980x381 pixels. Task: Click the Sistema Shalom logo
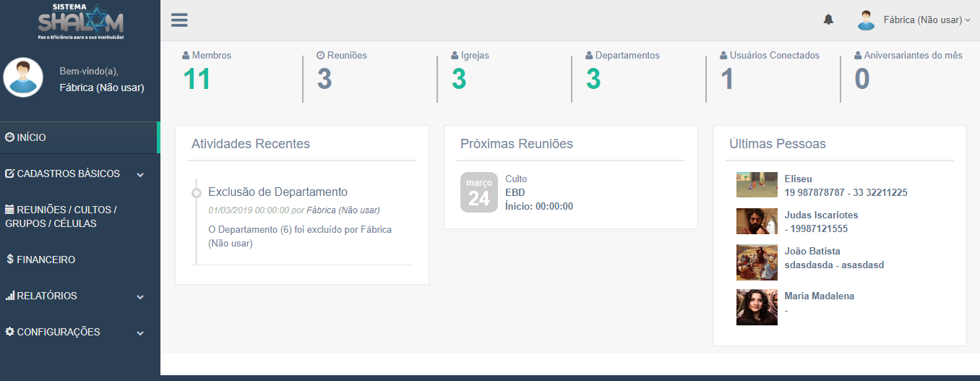click(x=80, y=21)
